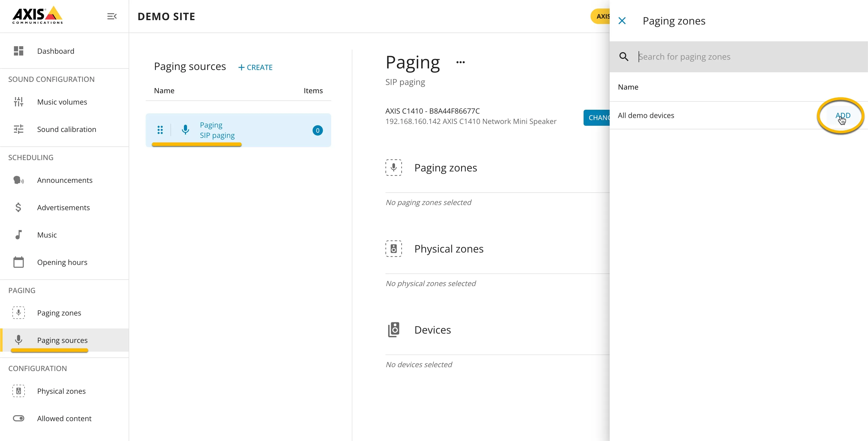
Task: Click the No paging zones selected text
Action: (x=428, y=202)
